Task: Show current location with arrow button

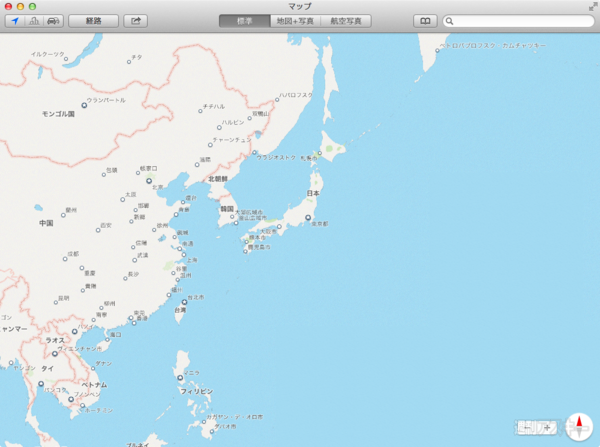Action: coord(15,21)
